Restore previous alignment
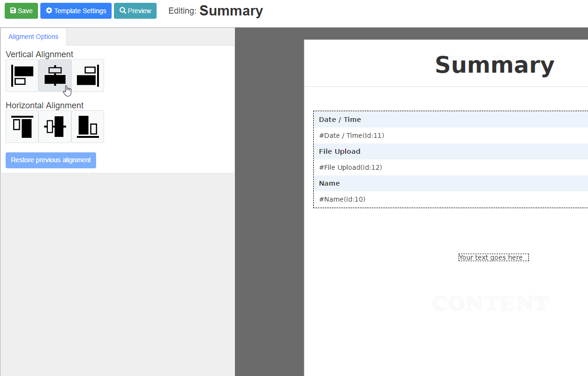Screen dimensions: 588x376 pos(51,160)
